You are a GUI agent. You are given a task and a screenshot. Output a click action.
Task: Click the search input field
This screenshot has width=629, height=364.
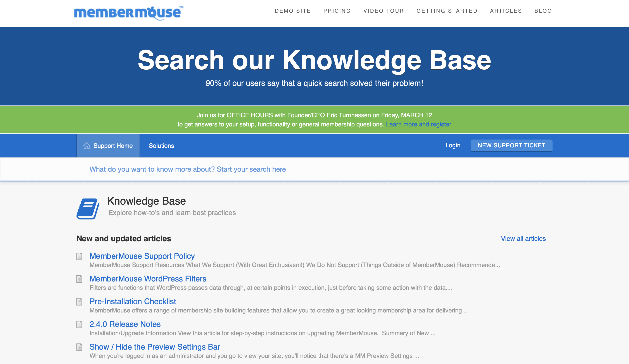point(315,169)
